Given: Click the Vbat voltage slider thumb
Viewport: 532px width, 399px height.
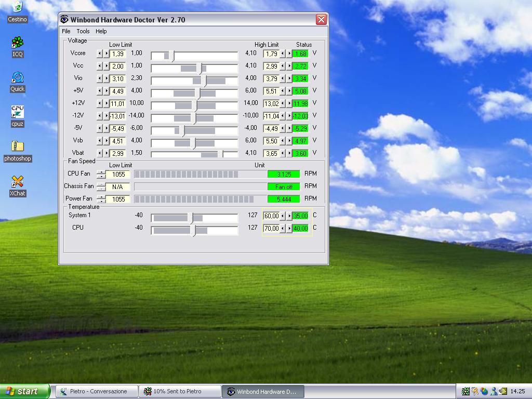Looking at the screenshot, I should point(220,154).
